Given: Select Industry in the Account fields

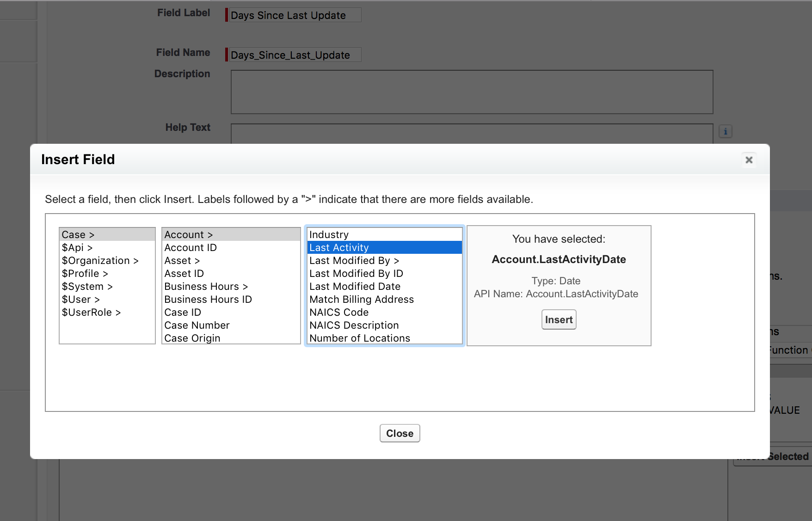Looking at the screenshot, I should pos(329,235).
